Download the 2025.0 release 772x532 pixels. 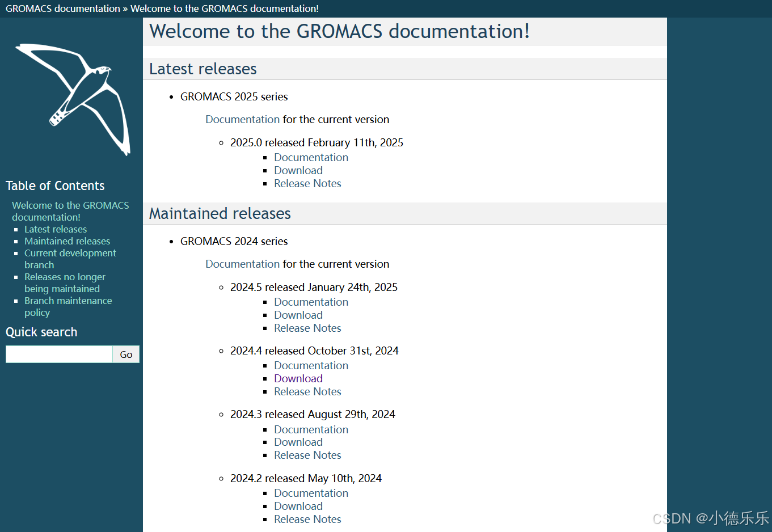tap(298, 170)
